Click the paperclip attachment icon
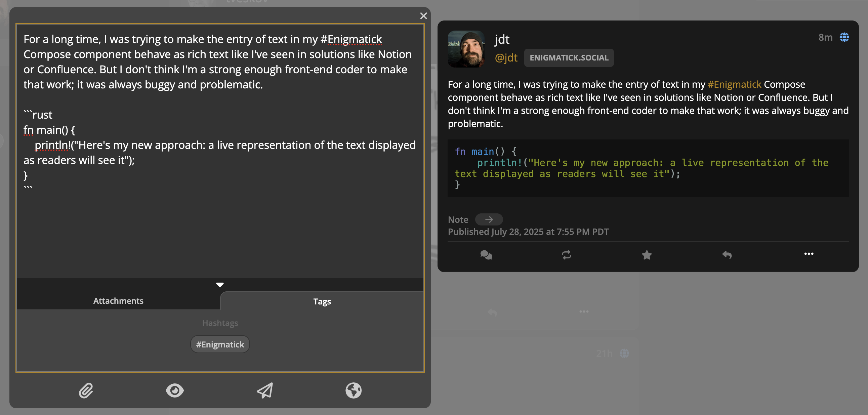 (x=86, y=390)
